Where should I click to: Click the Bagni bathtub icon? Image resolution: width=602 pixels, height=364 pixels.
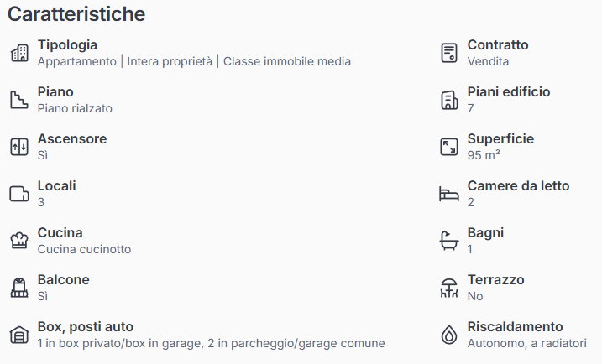(449, 242)
